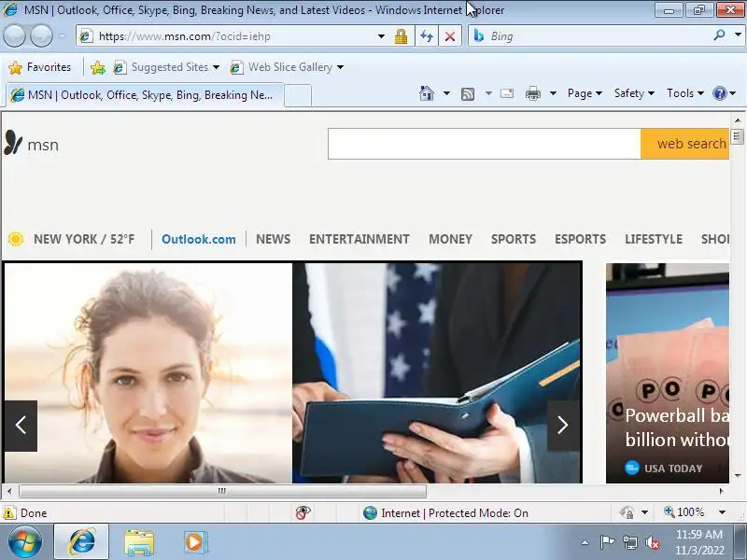Click the RSS Feeds icon

point(468,94)
